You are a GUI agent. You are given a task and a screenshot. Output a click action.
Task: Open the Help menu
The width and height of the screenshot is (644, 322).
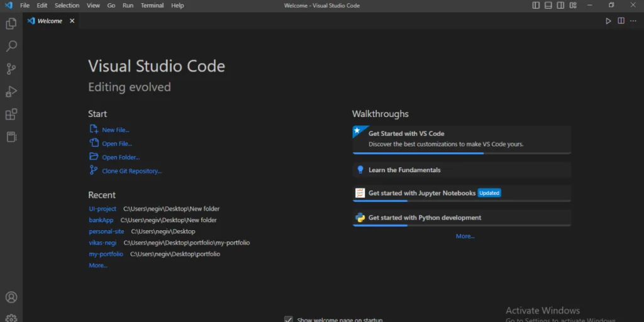pos(177,5)
